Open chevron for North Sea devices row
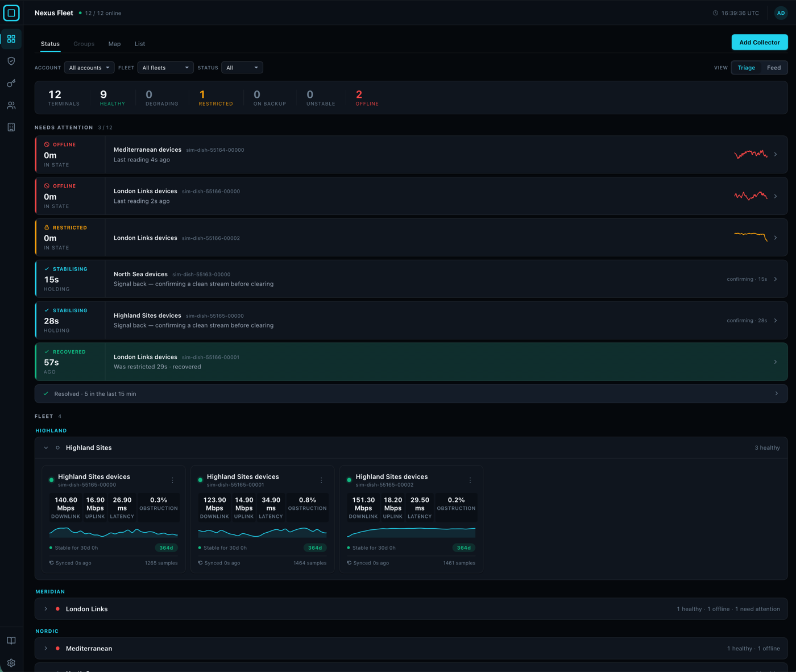 pos(776,279)
